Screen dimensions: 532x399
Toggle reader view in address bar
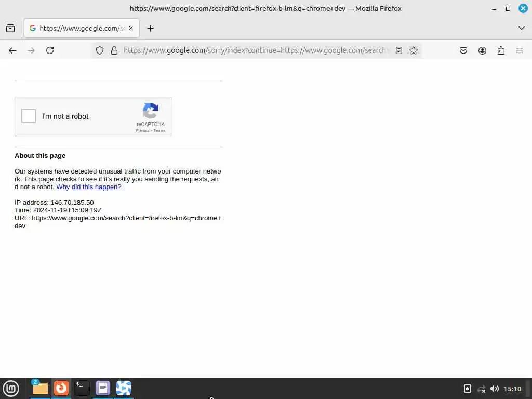[399, 50]
